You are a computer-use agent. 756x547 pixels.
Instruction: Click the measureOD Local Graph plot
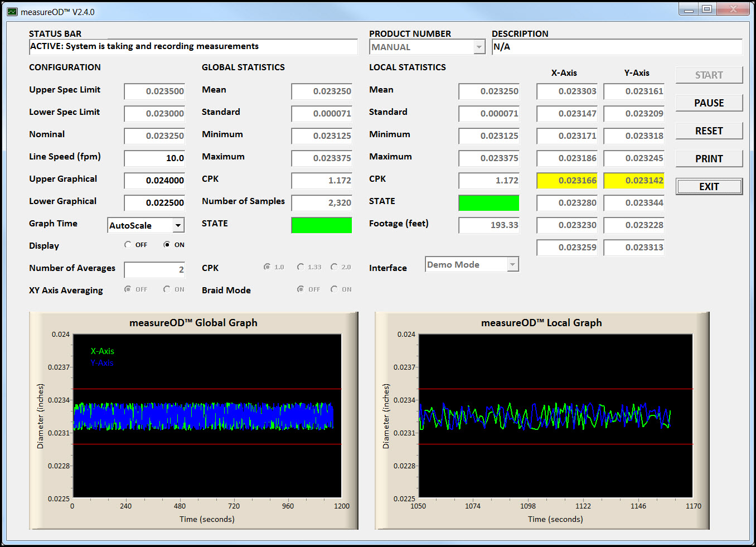click(x=556, y=416)
